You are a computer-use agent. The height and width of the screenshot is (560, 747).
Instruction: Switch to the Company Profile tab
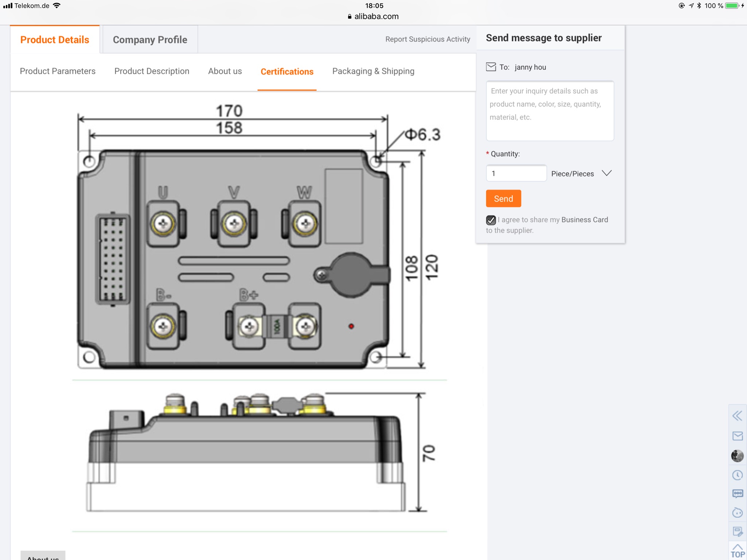tap(150, 39)
